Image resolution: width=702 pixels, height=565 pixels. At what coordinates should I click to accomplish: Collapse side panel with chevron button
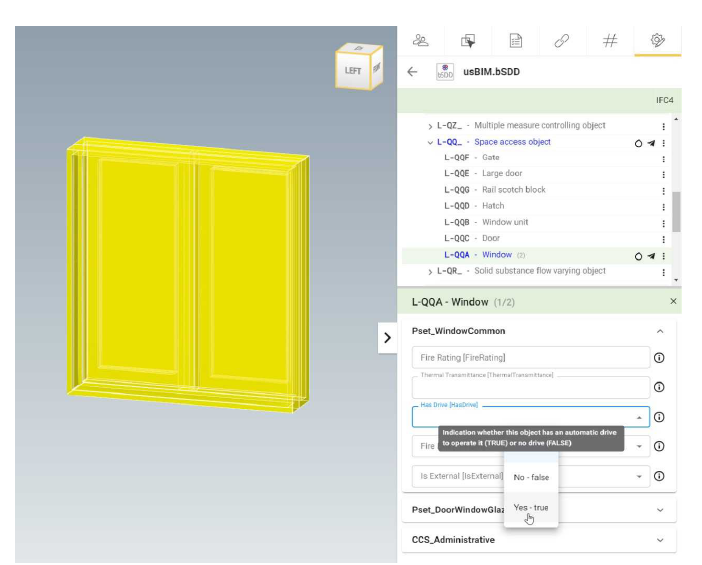387,338
